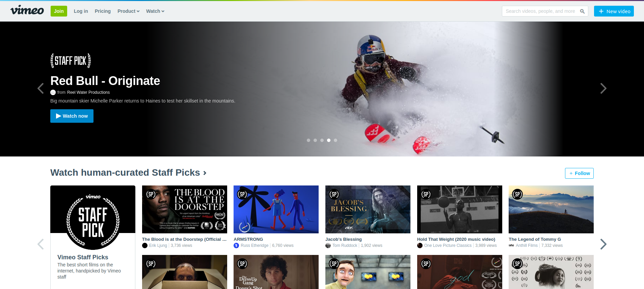Click Reel Water Productions avatar icon
Screen dimensions: 644x289
tap(53, 92)
